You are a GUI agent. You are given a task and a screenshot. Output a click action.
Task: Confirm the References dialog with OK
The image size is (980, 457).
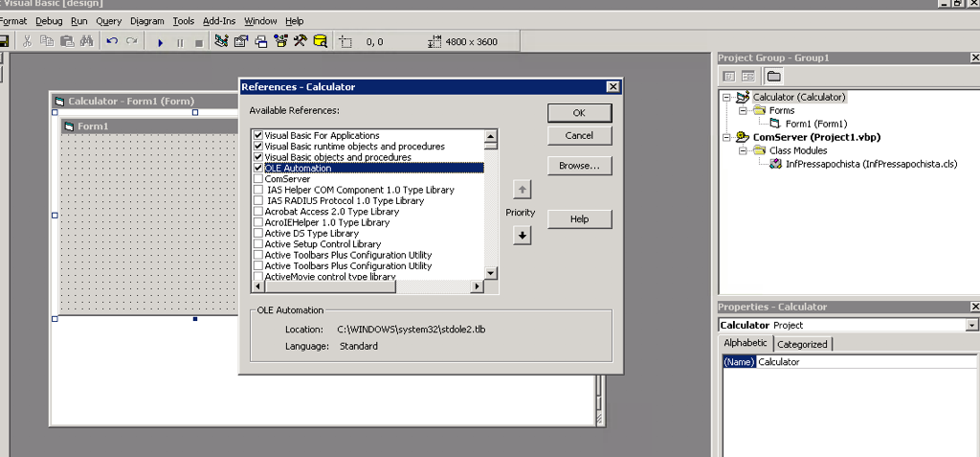click(579, 113)
